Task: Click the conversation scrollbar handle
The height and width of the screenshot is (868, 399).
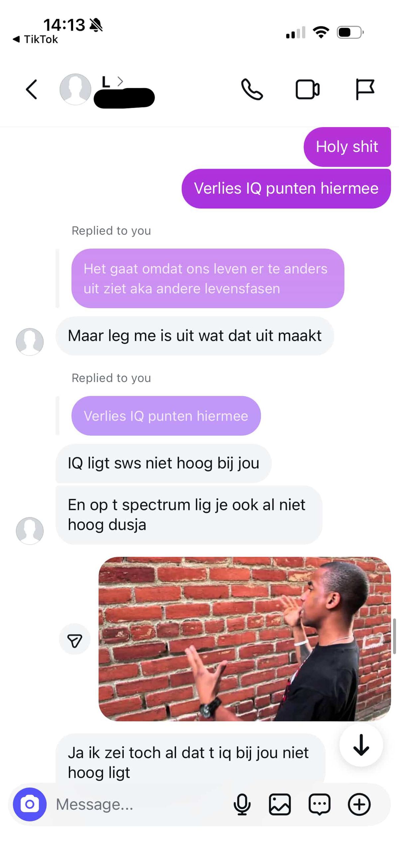Action: [x=394, y=636]
